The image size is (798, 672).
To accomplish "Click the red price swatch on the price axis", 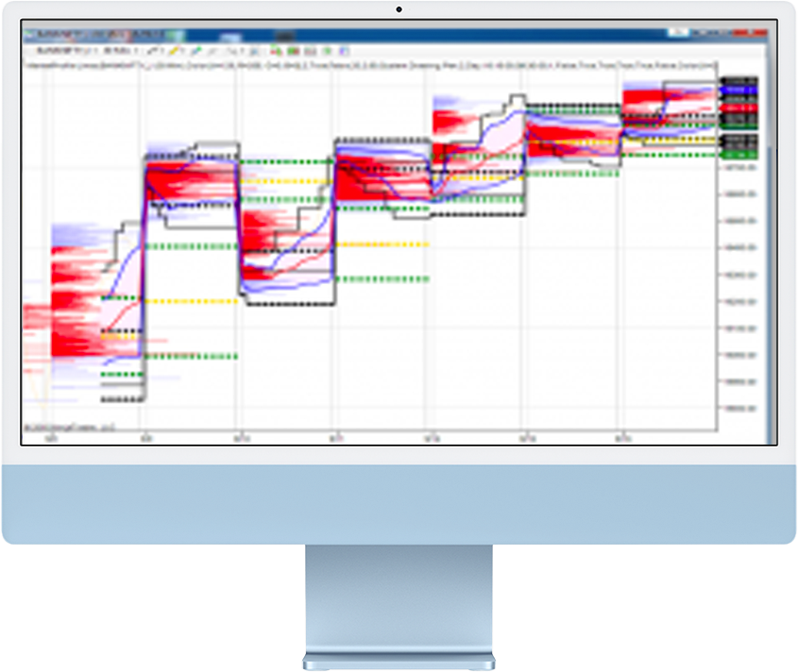I will pos(737,107).
